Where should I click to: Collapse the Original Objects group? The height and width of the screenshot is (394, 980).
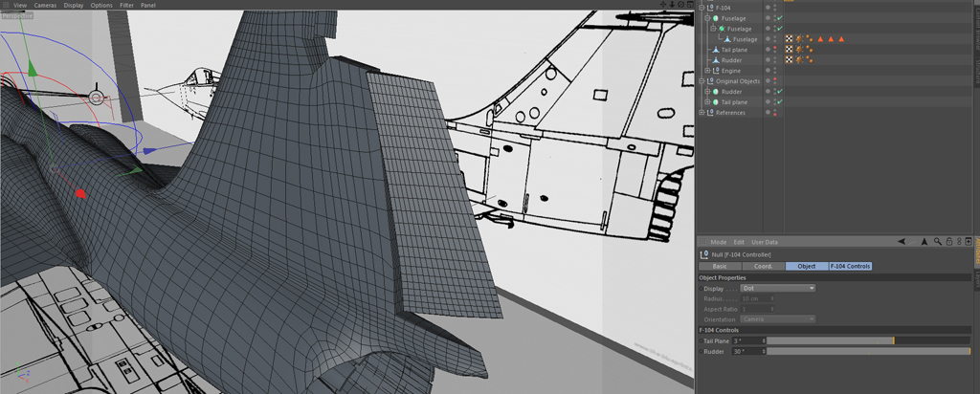(x=702, y=81)
